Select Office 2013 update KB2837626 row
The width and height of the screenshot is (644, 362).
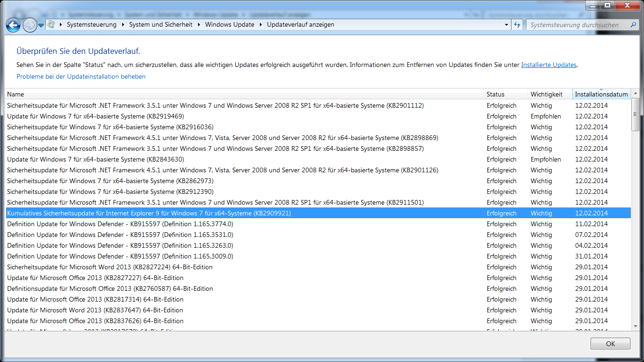pos(318,321)
